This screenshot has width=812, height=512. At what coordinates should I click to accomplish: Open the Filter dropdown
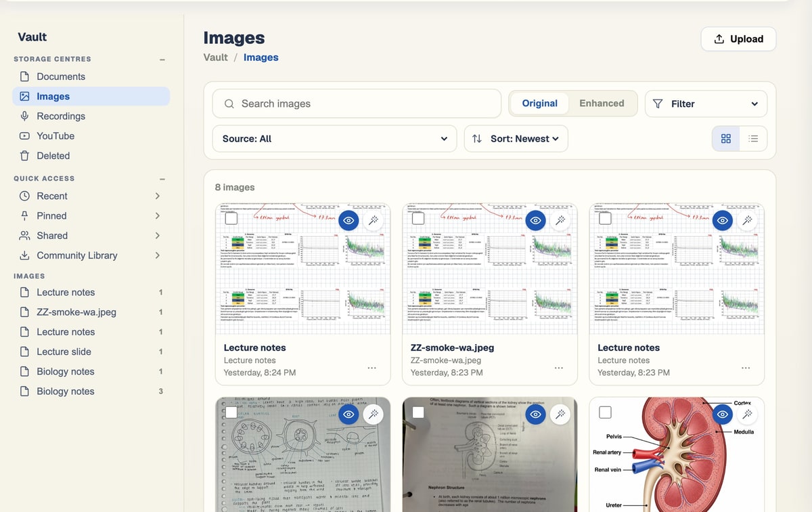[x=706, y=104]
